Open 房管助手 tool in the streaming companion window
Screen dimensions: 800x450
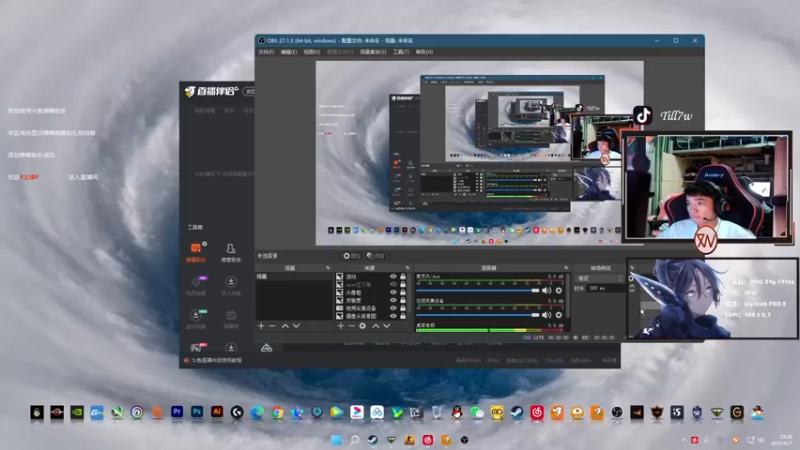(x=231, y=253)
